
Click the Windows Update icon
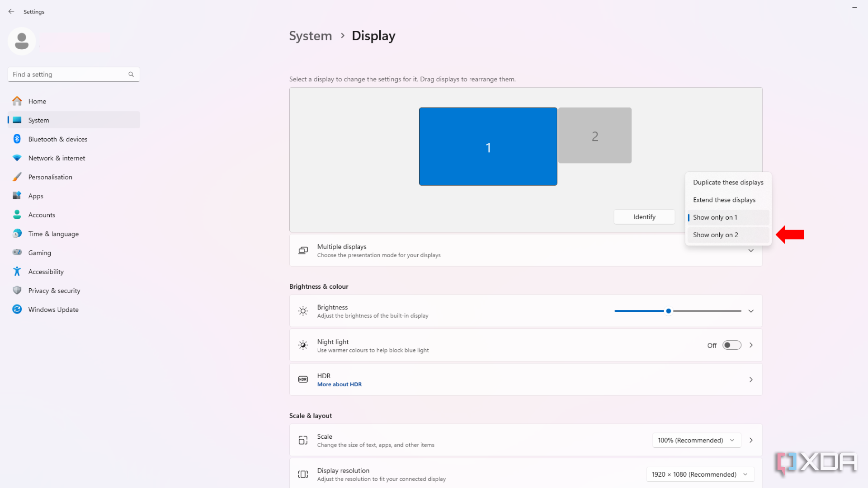tap(17, 309)
